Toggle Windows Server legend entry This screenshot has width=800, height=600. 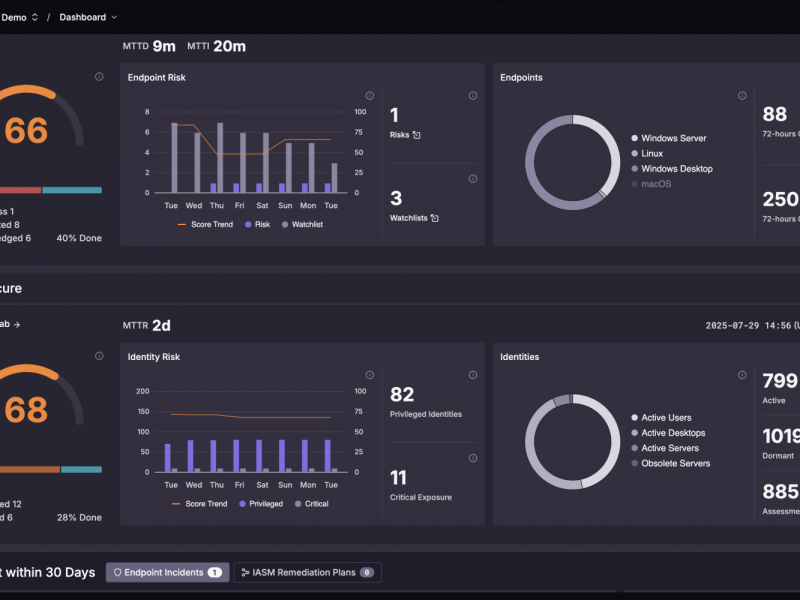point(669,138)
